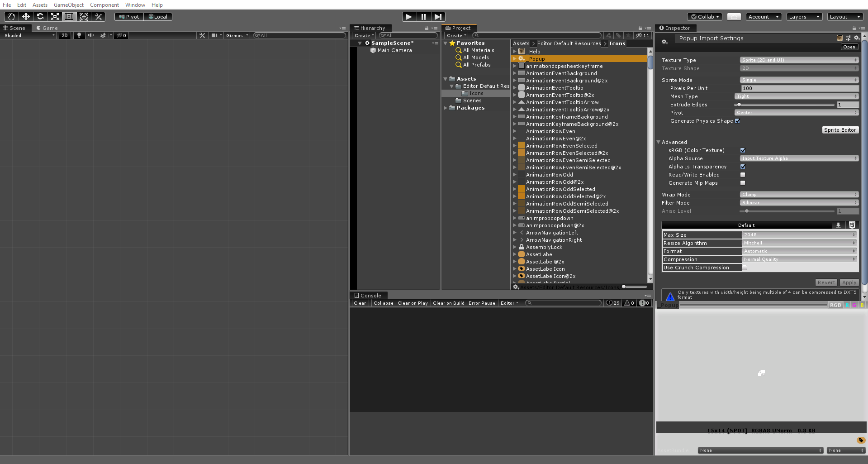Screen dimensions: 868x464
Task: Open the GameObject menu
Action: click(68, 5)
